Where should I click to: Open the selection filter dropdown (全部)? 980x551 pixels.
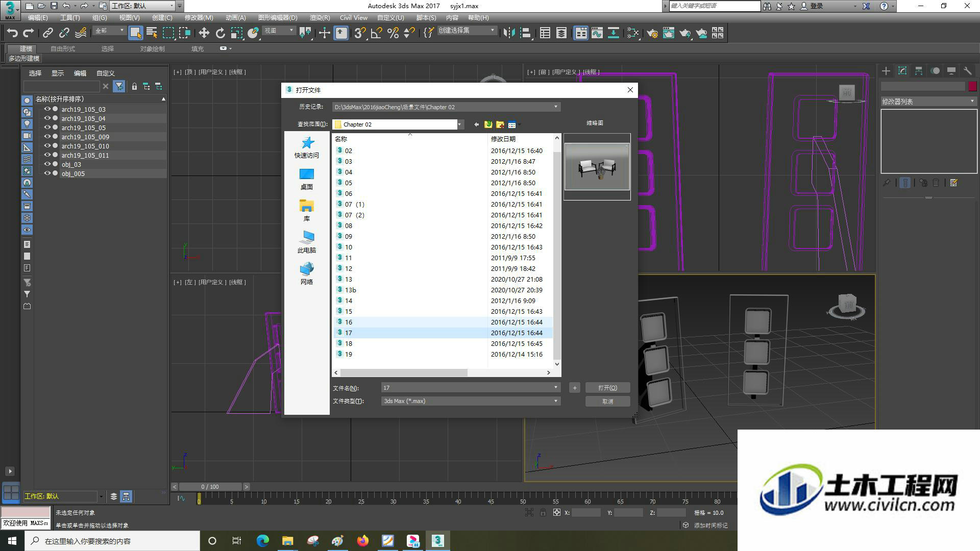coord(109,31)
